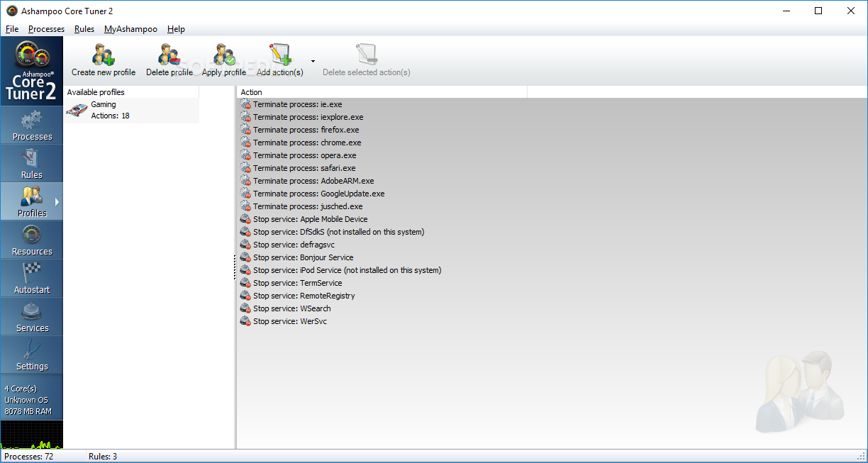Open the Processes menu
This screenshot has height=463, width=868.
[46, 29]
